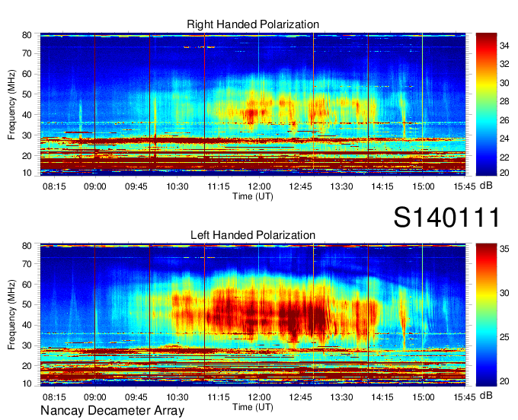Click "Frequency (MHz)" label of Left Handed plot
The height and width of the screenshot is (420, 518).
point(11,315)
